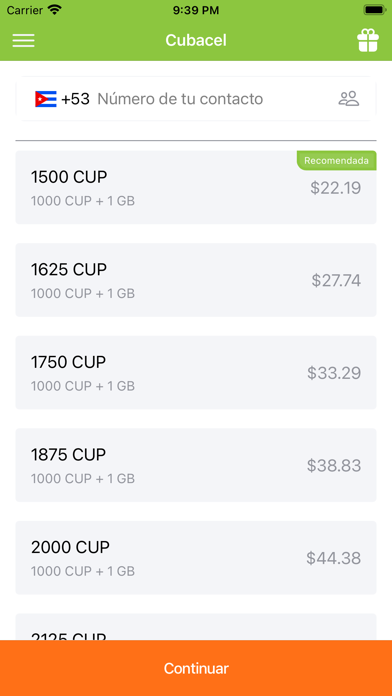Tap the Cuba flag icon
The image size is (392, 696).
[x=46, y=99]
